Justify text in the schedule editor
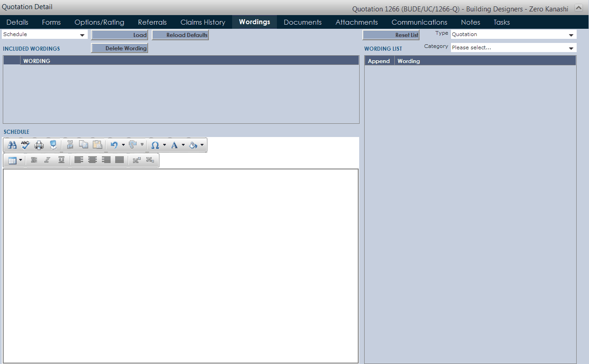This screenshot has height=364, width=589. (x=119, y=160)
